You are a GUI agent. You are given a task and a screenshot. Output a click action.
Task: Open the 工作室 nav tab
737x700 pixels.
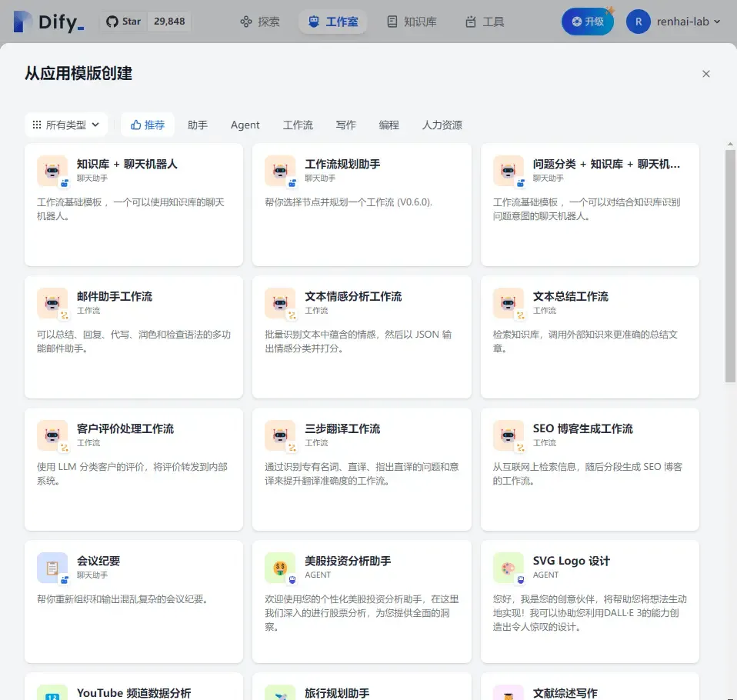333,22
